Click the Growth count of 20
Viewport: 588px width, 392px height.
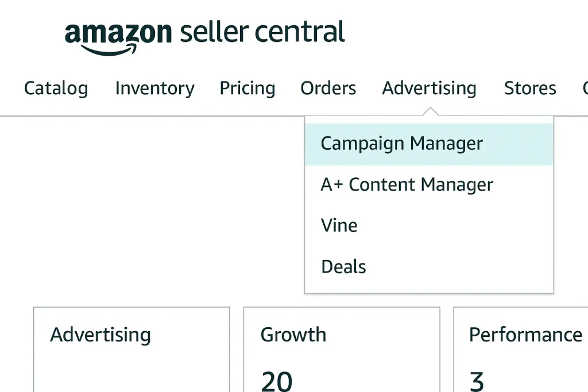(x=277, y=381)
